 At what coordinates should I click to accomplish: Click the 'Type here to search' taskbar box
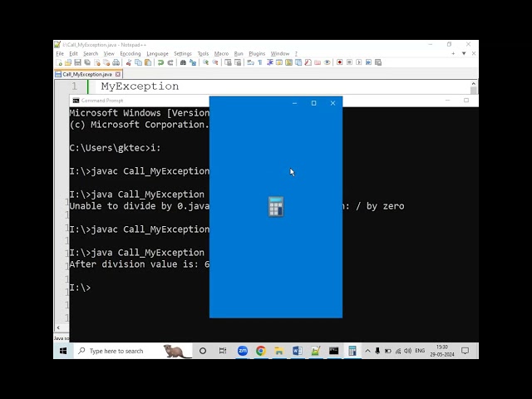click(133, 351)
